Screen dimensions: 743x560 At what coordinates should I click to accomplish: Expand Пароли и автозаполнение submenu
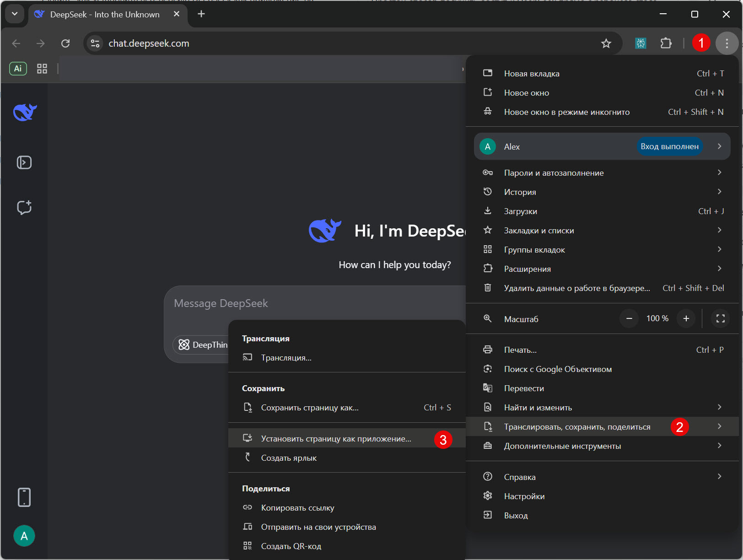[x=602, y=173]
